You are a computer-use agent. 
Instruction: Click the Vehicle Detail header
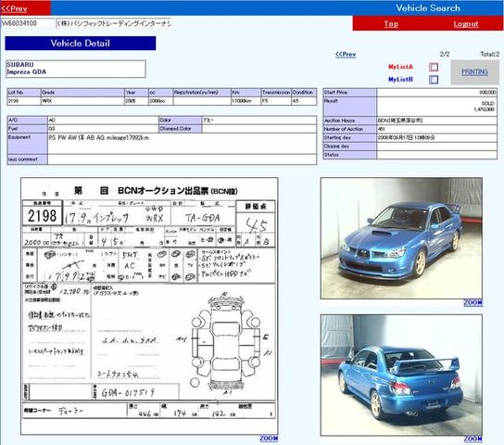tap(81, 43)
